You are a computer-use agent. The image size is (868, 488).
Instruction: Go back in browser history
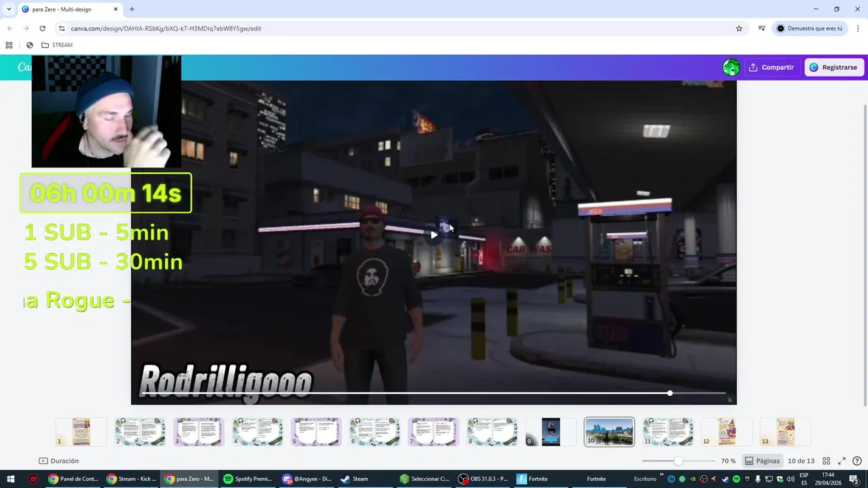[x=9, y=28]
